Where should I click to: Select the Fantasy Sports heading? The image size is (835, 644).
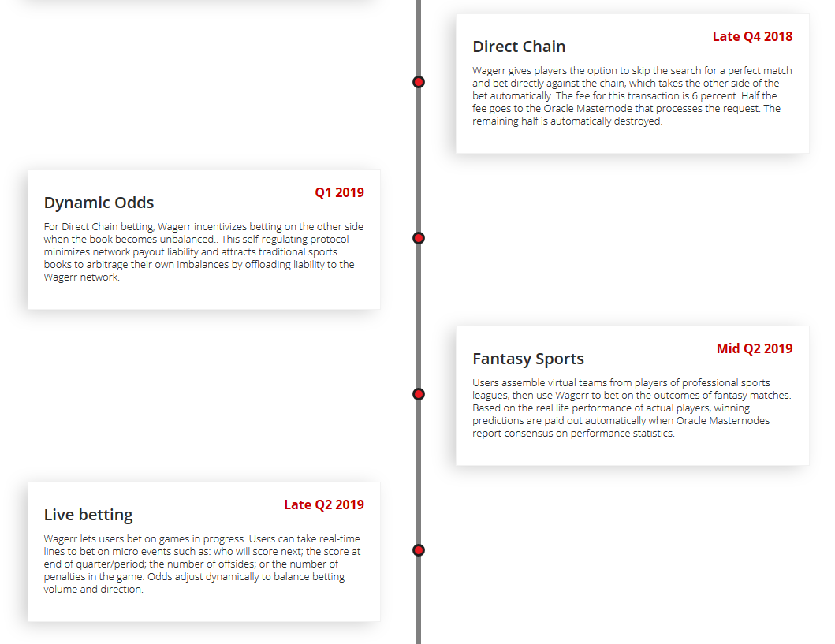pos(527,359)
